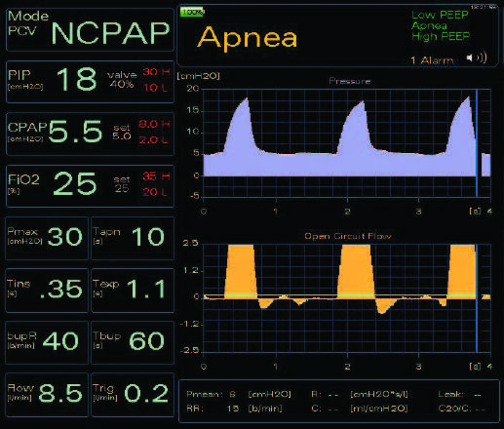Image resolution: width=504 pixels, height=429 pixels.
Task: Click the CPAP high alarm limit 8.0 H
Action: pos(154,124)
